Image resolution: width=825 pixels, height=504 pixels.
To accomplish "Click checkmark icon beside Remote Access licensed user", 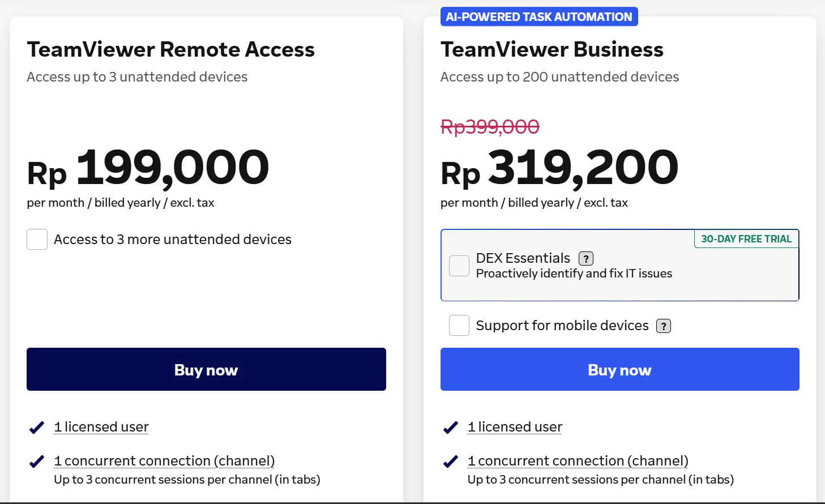I will 37,428.
